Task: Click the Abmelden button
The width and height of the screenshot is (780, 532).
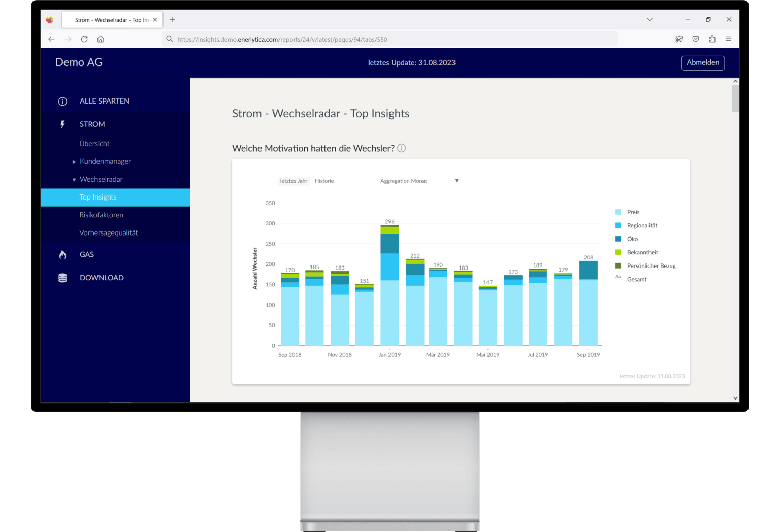Action: coord(703,62)
